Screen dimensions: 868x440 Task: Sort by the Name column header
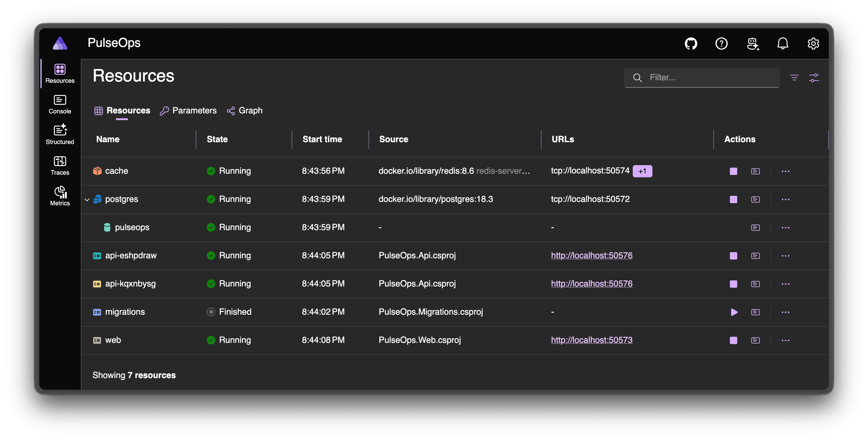click(x=108, y=139)
